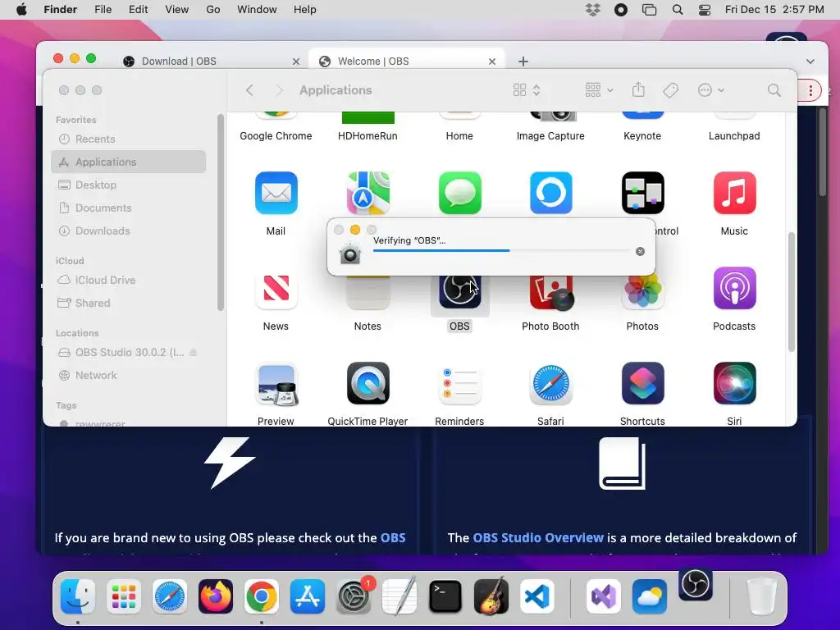Open the File menu
This screenshot has width=840, height=630.
[103, 10]
